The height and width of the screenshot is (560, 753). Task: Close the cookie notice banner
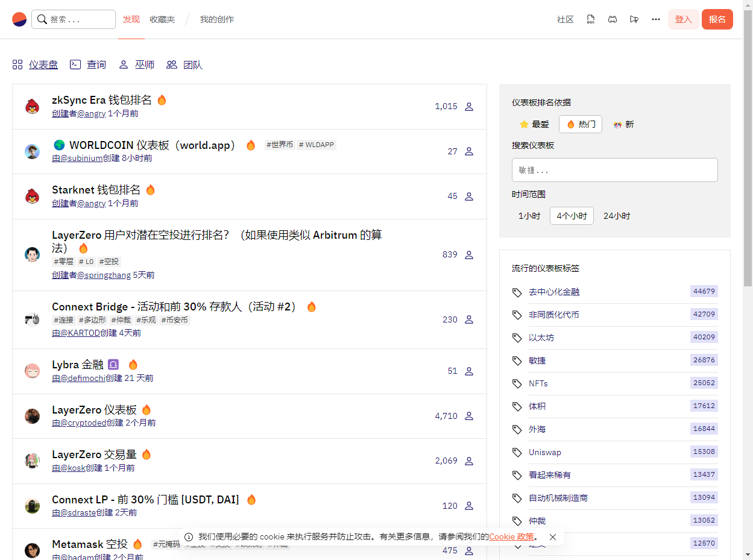(x=553, y=536)
